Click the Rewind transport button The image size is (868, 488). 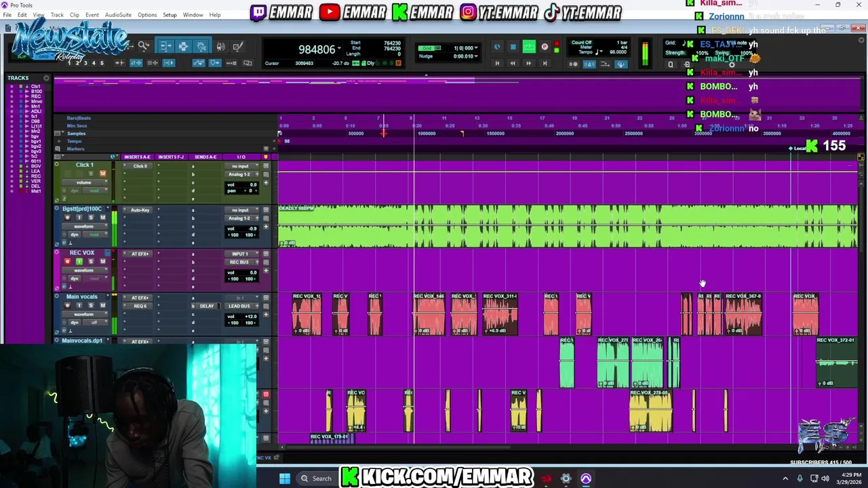[x=513, y=63]
